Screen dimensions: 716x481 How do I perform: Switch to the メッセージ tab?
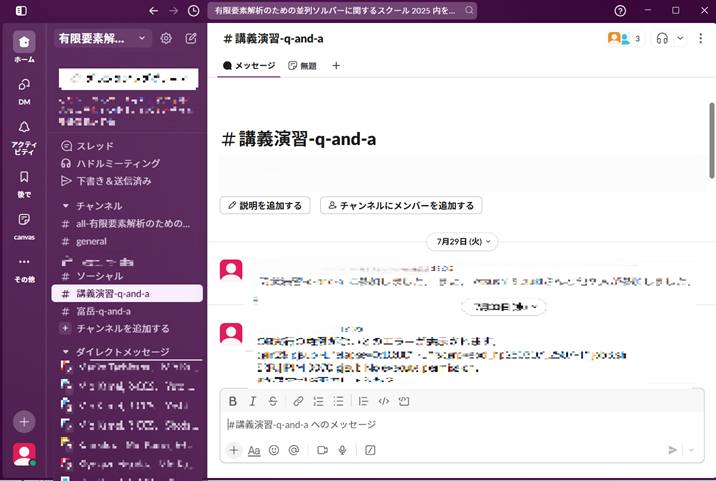click(247, 65)
